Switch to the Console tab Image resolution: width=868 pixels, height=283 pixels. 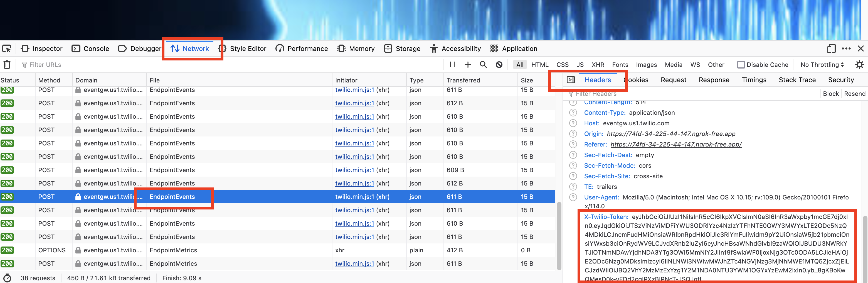tap(90, 48)
